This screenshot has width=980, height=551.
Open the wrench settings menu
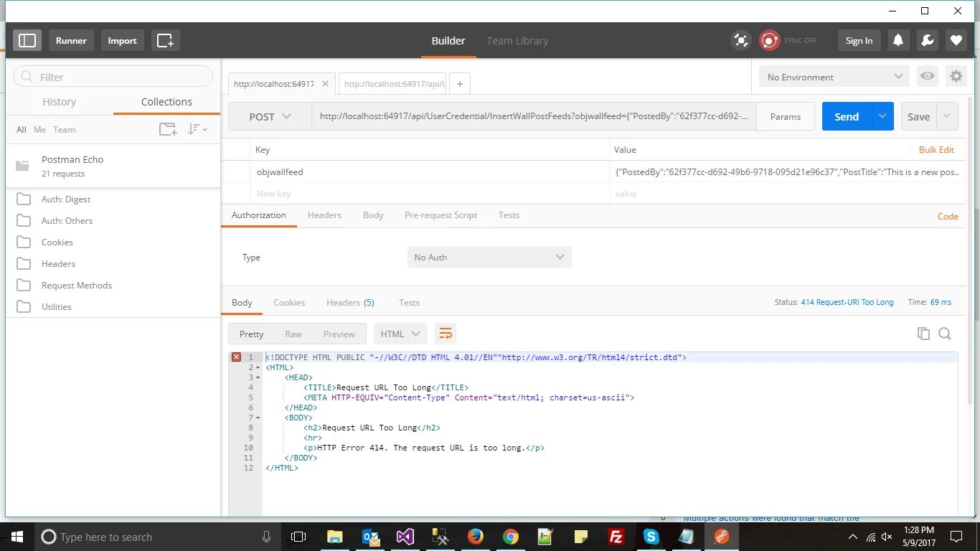point(927,40)
